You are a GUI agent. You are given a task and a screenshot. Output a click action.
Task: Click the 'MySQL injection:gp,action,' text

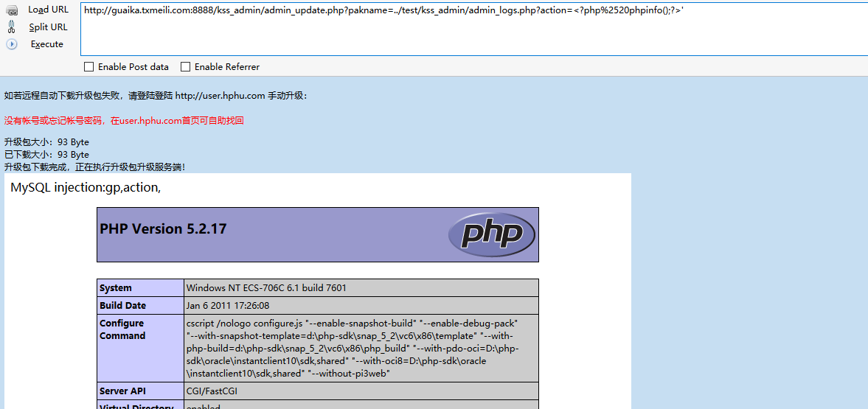pos(86,188)
